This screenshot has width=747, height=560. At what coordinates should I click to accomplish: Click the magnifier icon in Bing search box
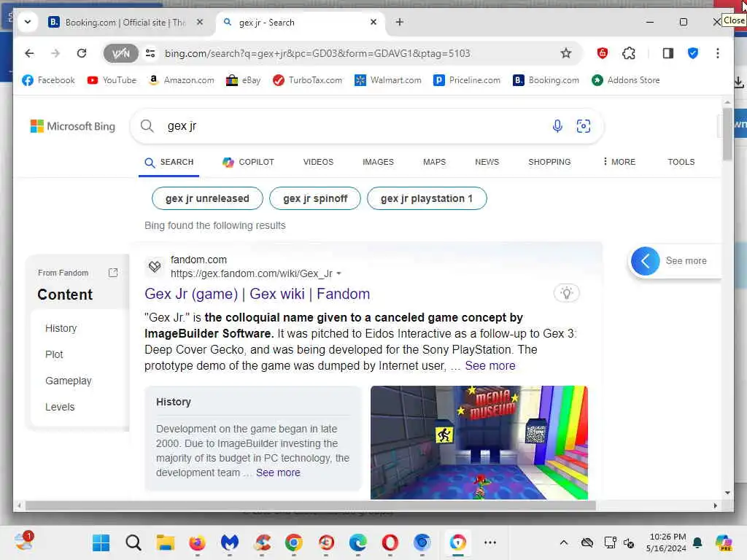[x=147, y=126]
